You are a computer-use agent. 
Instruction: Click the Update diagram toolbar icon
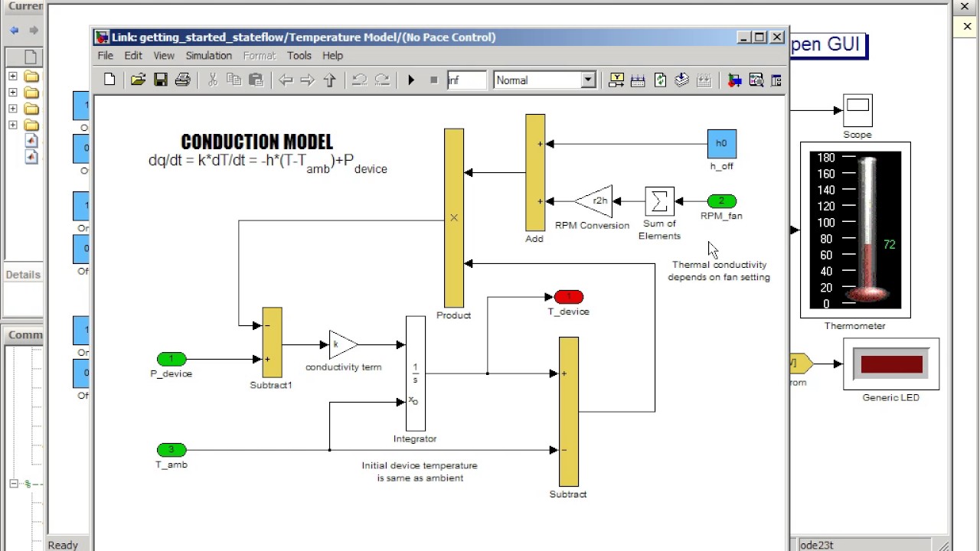click(682, 80)
